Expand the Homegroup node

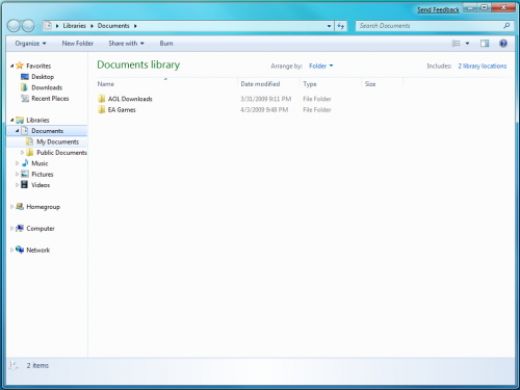pyautogui.click(x=12, y=207)
